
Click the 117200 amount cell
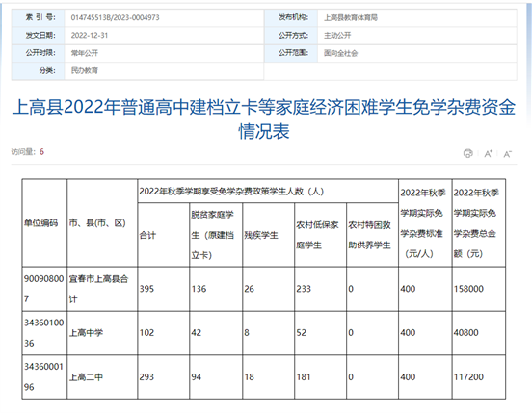coord(478,377)
